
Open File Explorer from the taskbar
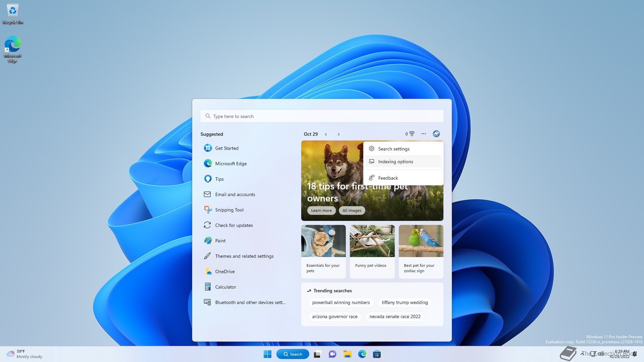click(x=347, y=354)
